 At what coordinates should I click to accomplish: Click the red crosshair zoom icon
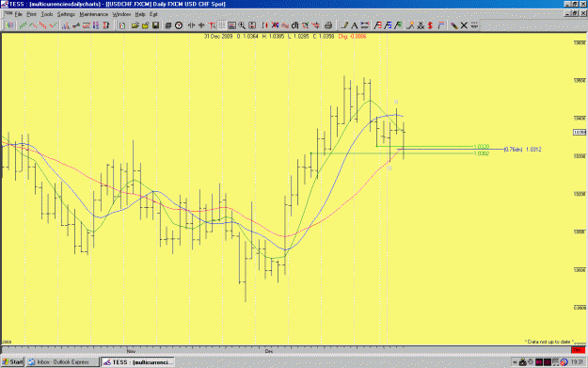tap(212, 25)
